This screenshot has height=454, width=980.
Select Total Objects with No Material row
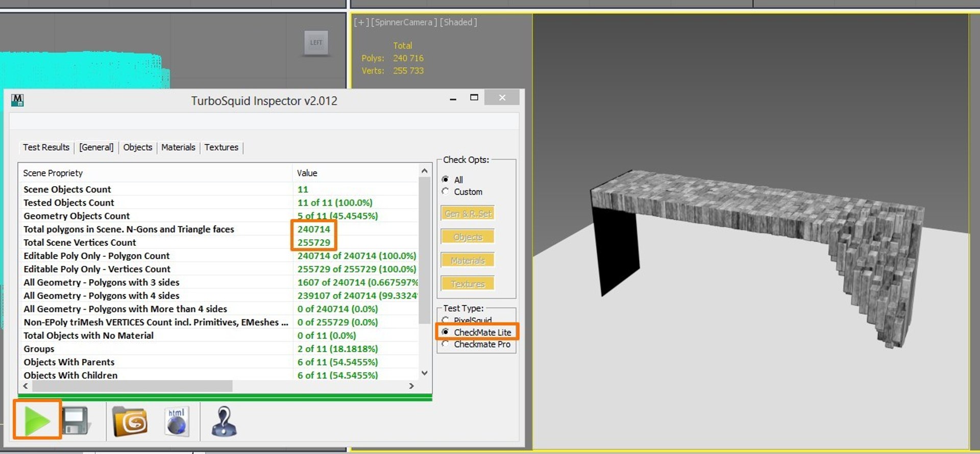click(218, 335)
